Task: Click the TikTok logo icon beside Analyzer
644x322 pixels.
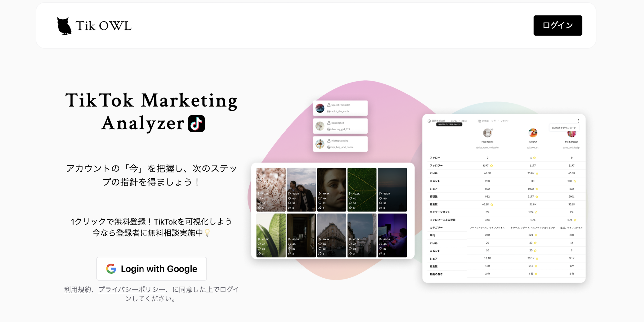Action: [196, 123]
